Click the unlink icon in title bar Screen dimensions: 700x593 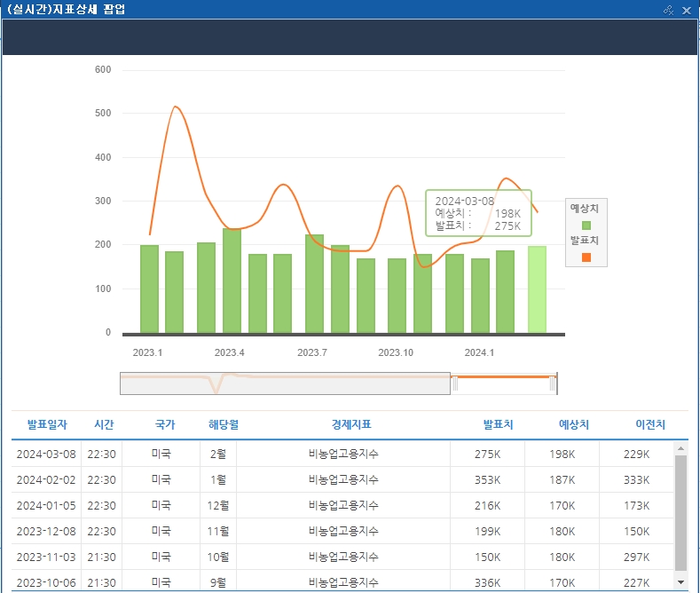669,9
